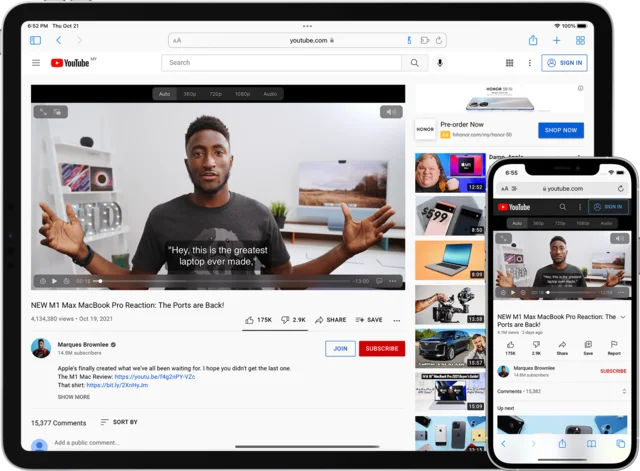Screen dimensions: 640x471
Task: Switch iPhone player to 1080p
Action: coord(582,223)
